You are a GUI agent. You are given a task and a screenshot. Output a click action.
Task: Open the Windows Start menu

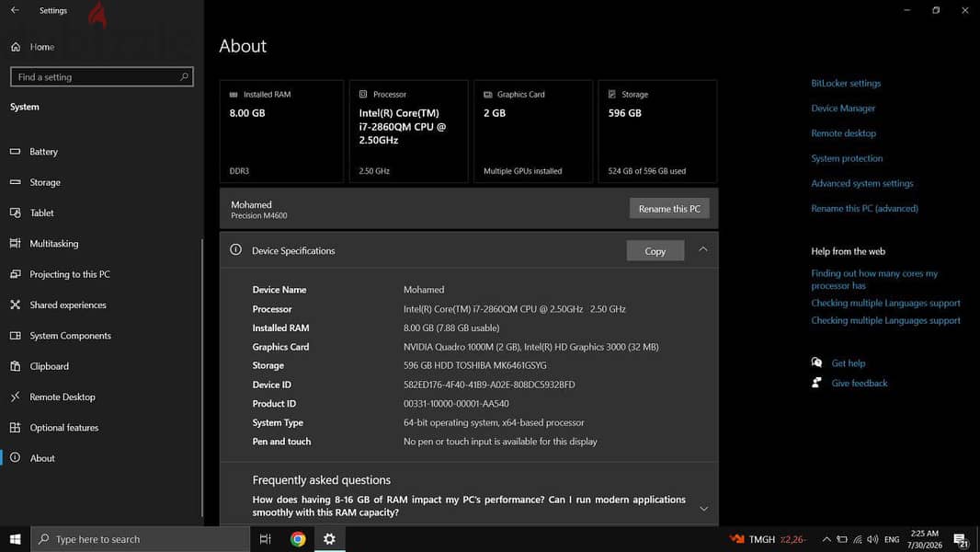coord(15,539)
